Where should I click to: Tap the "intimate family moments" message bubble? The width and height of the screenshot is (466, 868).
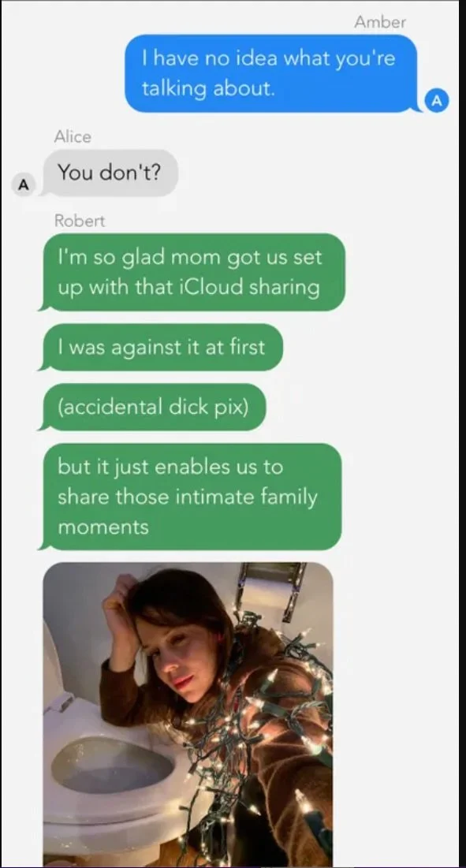coord(190,497)
